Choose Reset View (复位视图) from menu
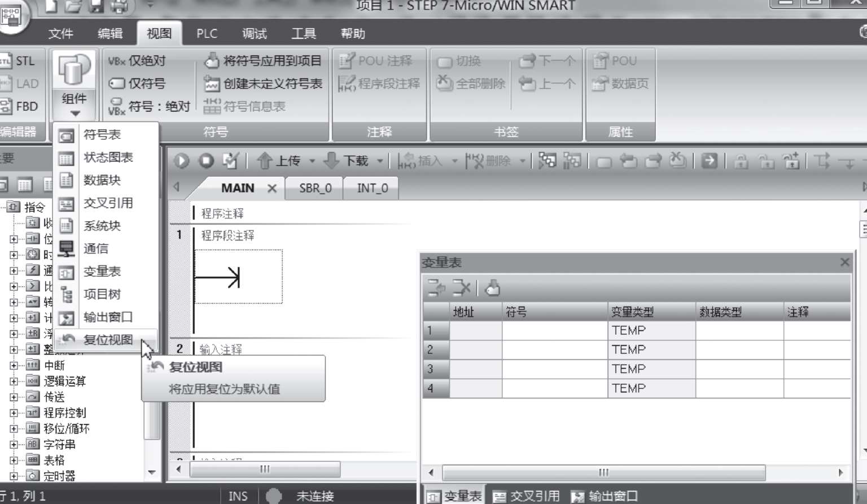This screenshot has height=504, width=867. coord(107,340)
